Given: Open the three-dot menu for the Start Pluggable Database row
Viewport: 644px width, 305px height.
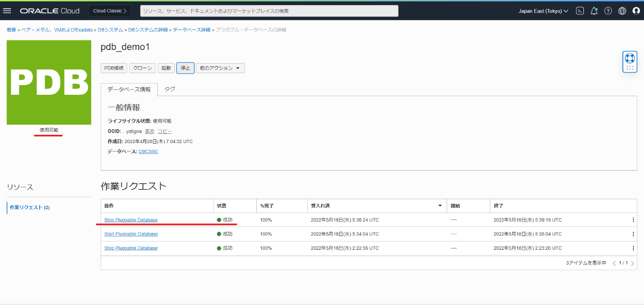Looking at the screenshot, I should pos(633,234).
